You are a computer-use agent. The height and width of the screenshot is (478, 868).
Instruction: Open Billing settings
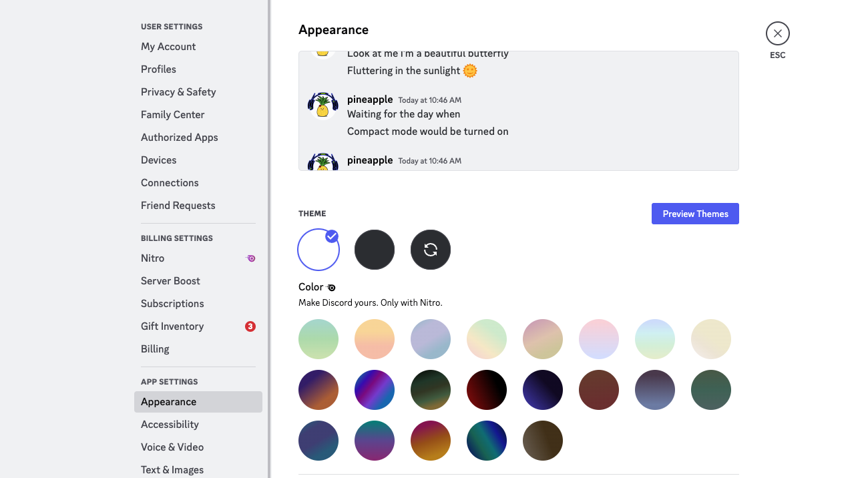pos(198,349)
